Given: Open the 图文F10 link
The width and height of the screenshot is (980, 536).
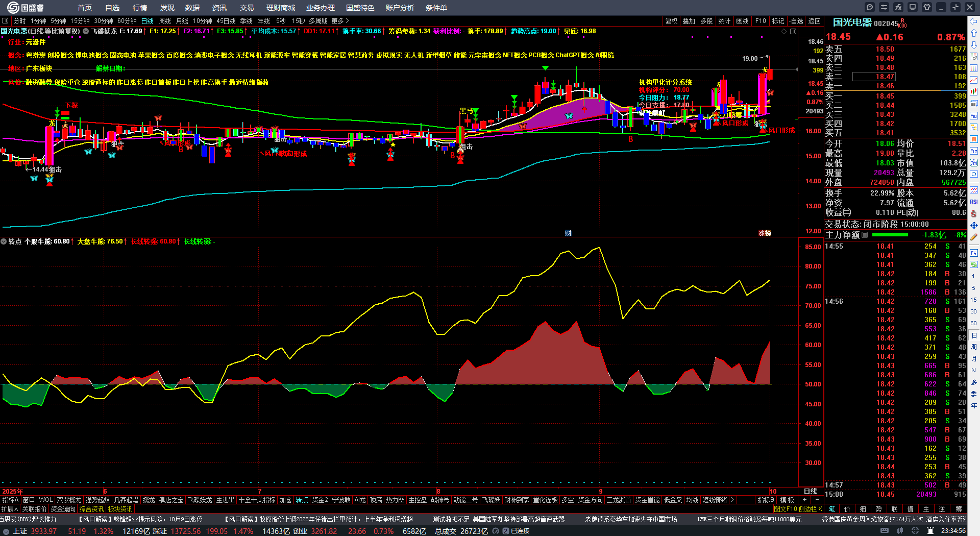Looking at the screenshot, I should pyautogui.click(x=785, y=508).
